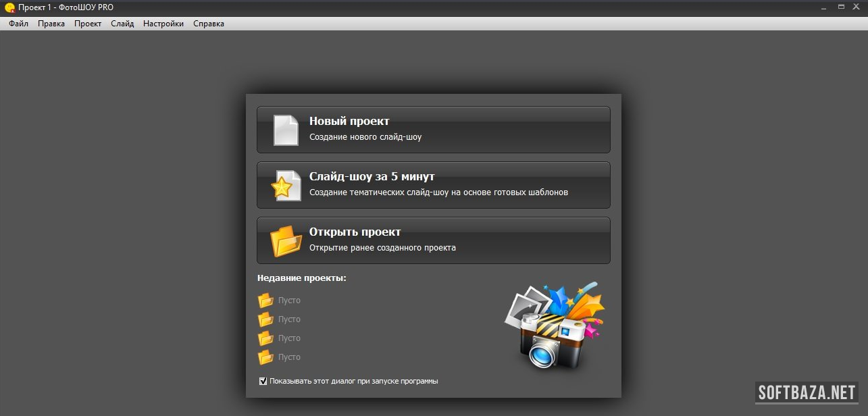This screenshot has width=868, height=416.
Task: Start a new slideshow via Новый проект title
Action: [x=349, y=122]
